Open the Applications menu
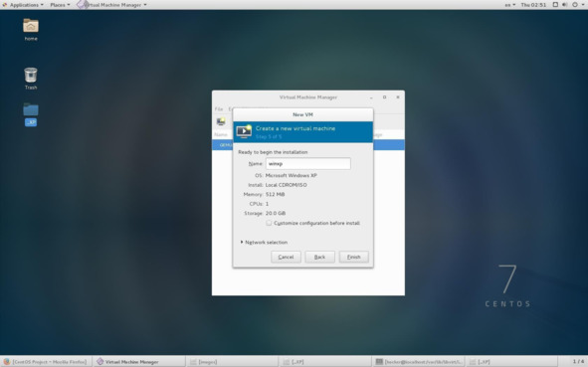 (x=23, y=5)
